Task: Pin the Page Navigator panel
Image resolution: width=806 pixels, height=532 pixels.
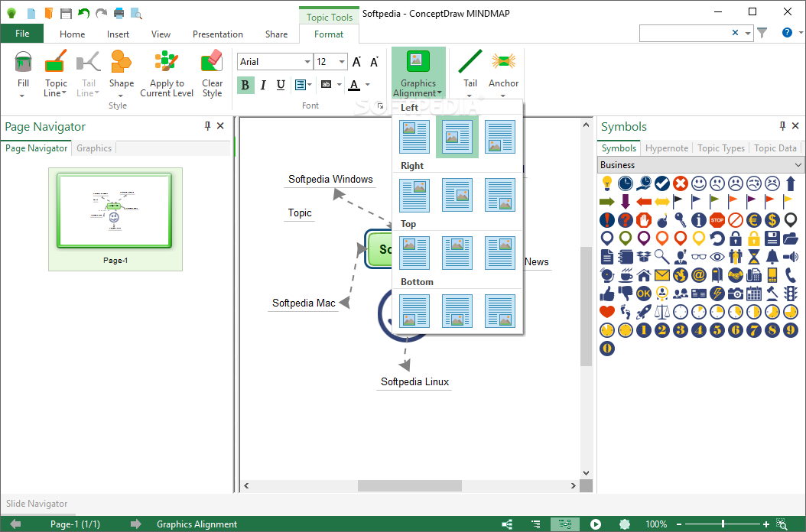Action: [207, 125]
